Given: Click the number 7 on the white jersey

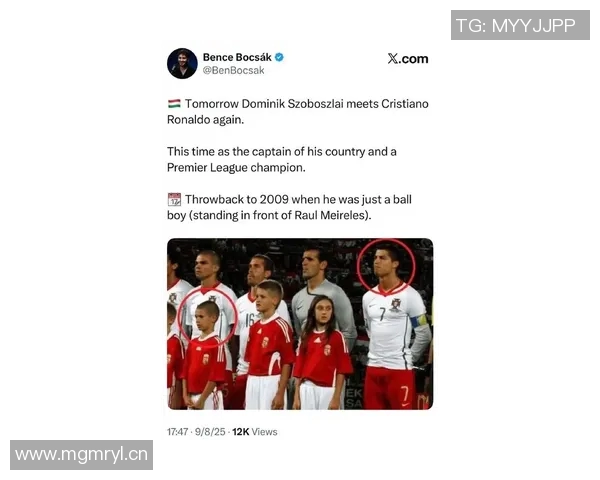Looking at the screenshot, I should pyautogui.click(x=383, y=313).
